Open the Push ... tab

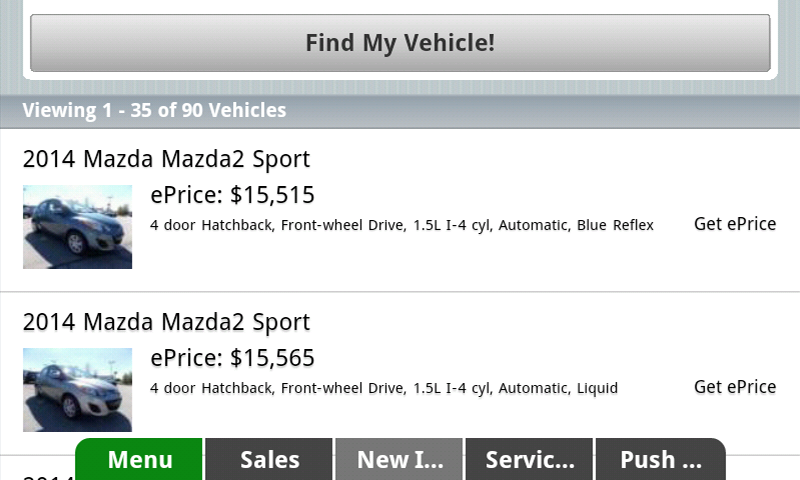pos(660,460)
